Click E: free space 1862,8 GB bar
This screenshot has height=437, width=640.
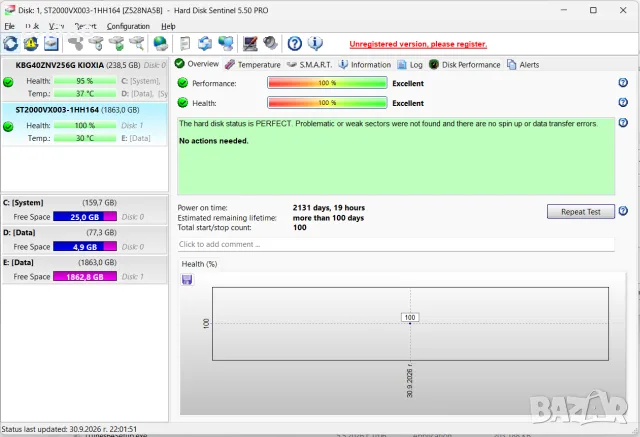(85, 277)
